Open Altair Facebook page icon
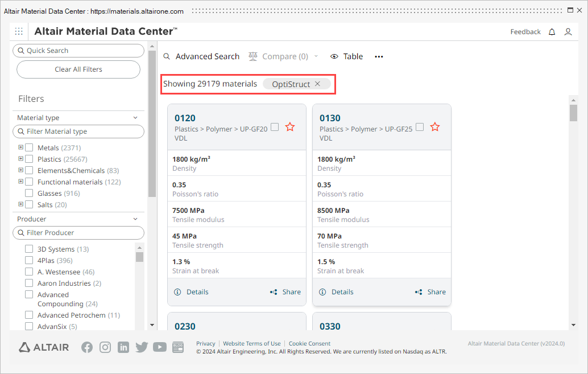588x374 pixels. (x=87, y=347)
